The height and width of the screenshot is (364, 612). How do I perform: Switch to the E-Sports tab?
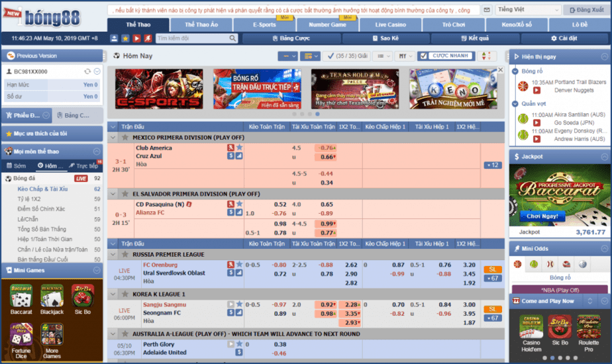264,24
